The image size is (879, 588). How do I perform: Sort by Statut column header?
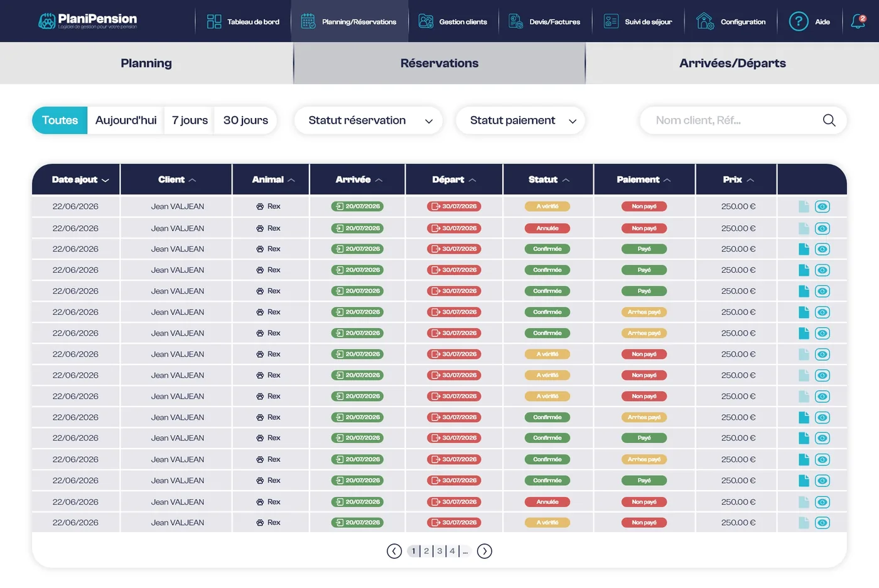[549, 179]
